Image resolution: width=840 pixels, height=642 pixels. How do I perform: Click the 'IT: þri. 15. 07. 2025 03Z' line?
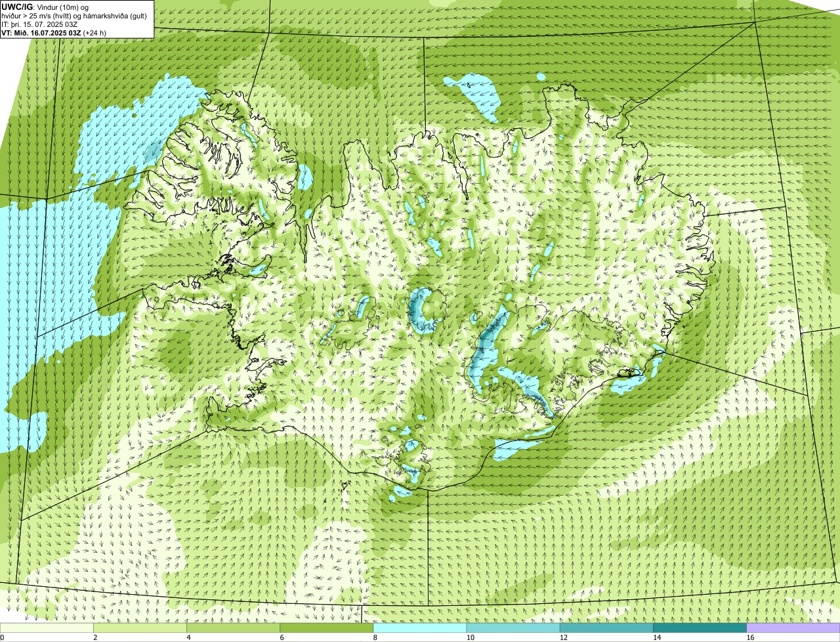[x=40, y=24]
